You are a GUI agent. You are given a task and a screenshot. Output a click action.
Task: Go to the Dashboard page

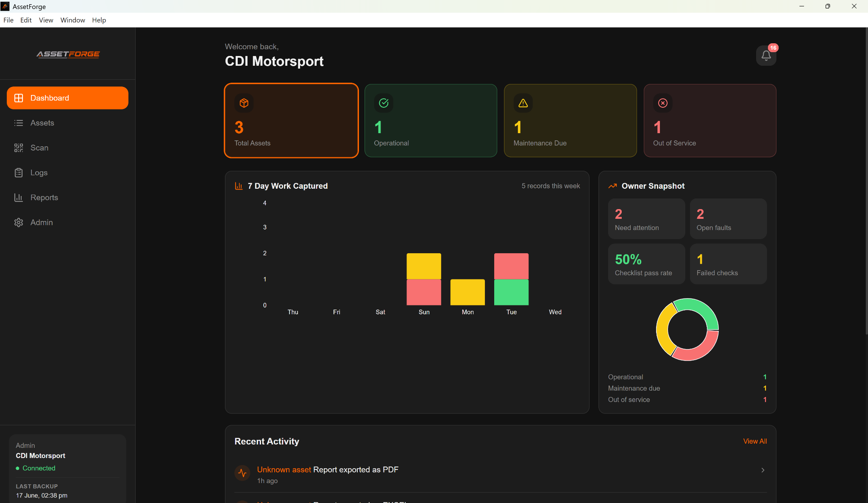coord(67,98)
